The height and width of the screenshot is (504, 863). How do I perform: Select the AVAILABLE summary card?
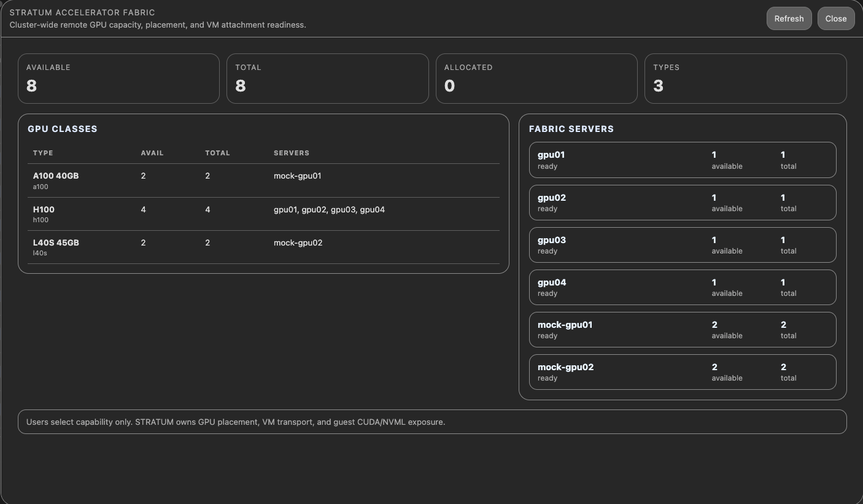click(118, 79)
